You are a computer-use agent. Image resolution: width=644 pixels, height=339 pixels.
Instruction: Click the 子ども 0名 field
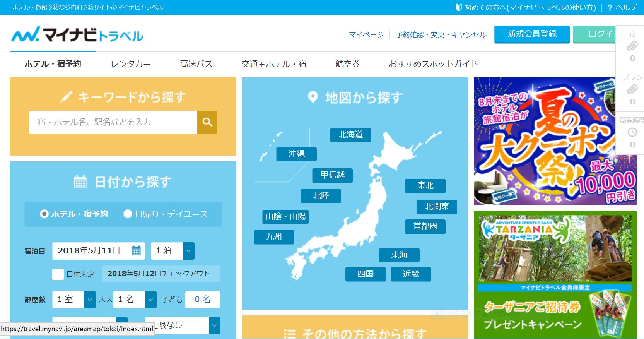click(x=203, y=300)
